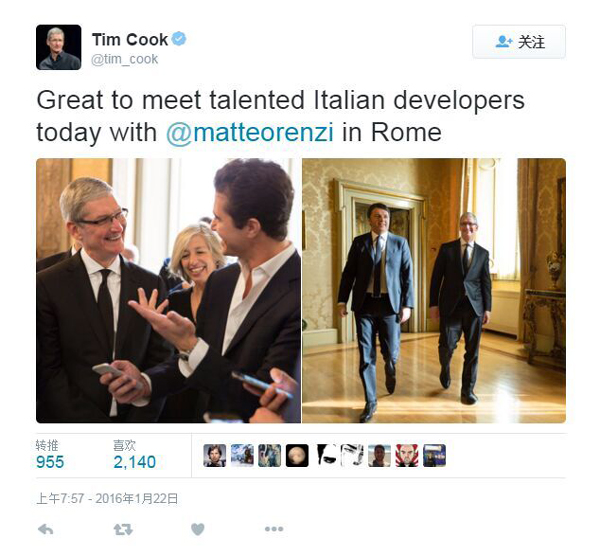Viewport: 600px width, 556px height.
Task: Click the blue verified badge
Action: [179, 39]
